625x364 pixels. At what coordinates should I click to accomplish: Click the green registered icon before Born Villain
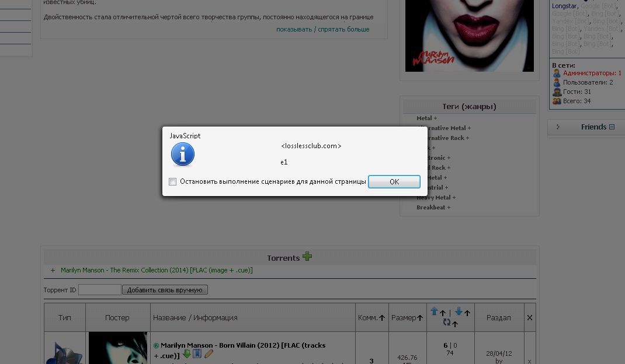pos(157,346)
